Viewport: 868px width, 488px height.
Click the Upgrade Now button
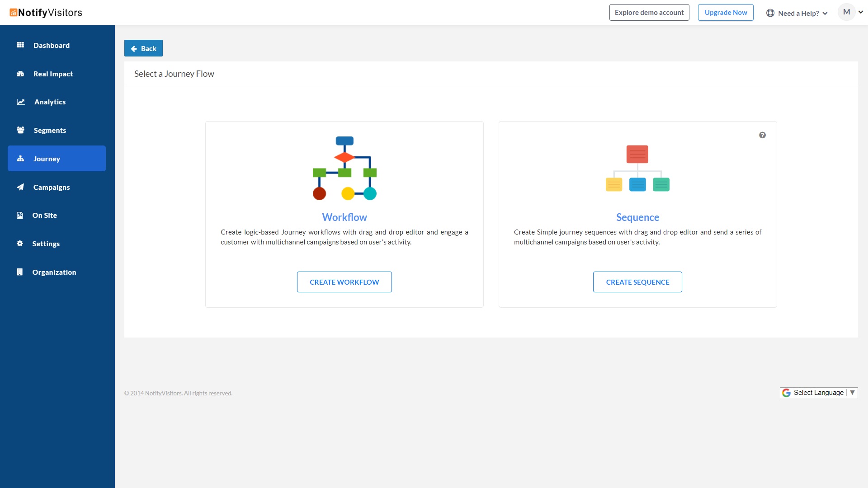(726, 13)
